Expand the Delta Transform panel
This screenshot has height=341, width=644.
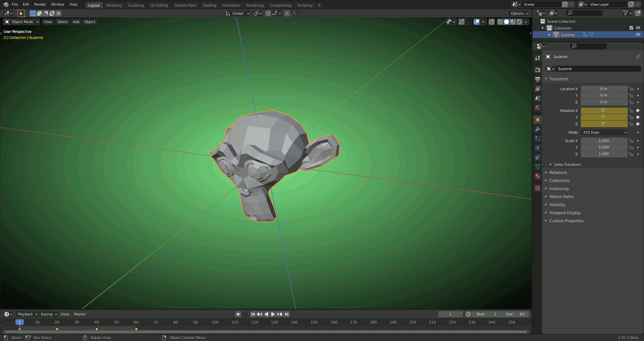coord(567,165)
